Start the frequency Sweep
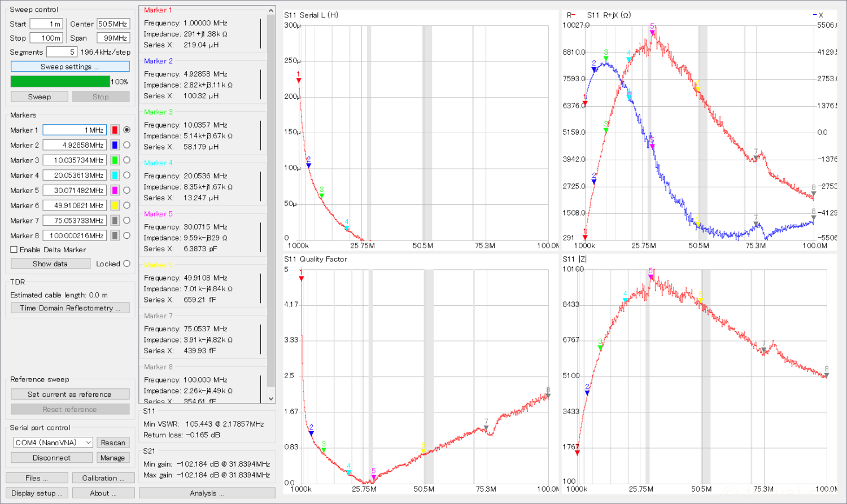The image size is (847, 504). pos(40,97)
